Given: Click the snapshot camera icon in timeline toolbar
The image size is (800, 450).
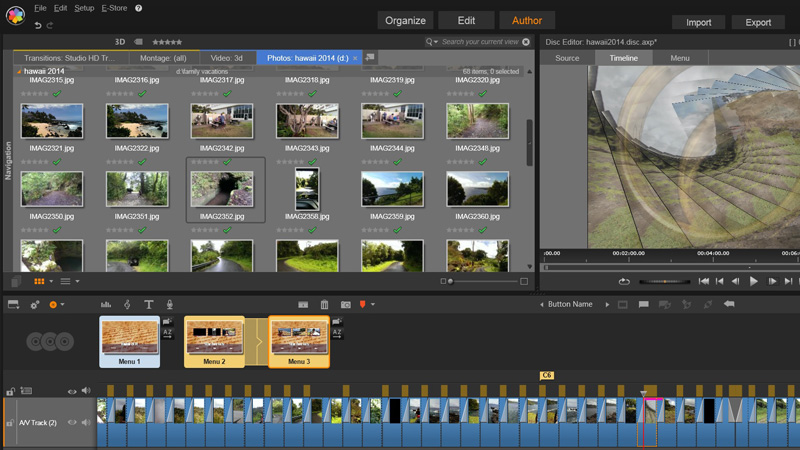Looking at the screenshot, I should coord(346,304).
